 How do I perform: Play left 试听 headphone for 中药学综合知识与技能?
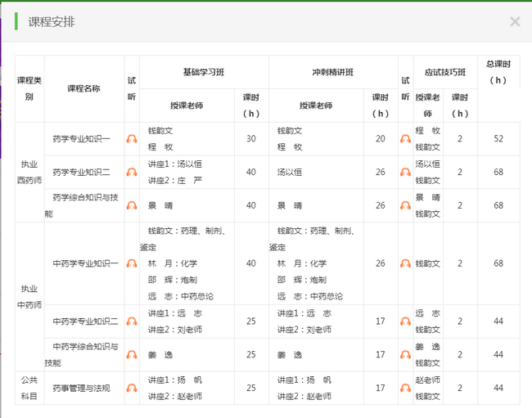point(132,355)
